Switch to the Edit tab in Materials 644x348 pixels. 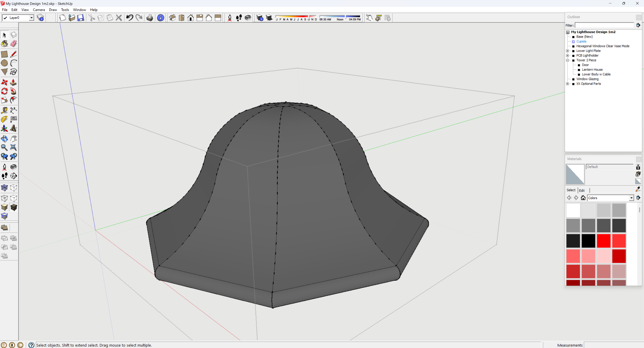click(582, 190)
